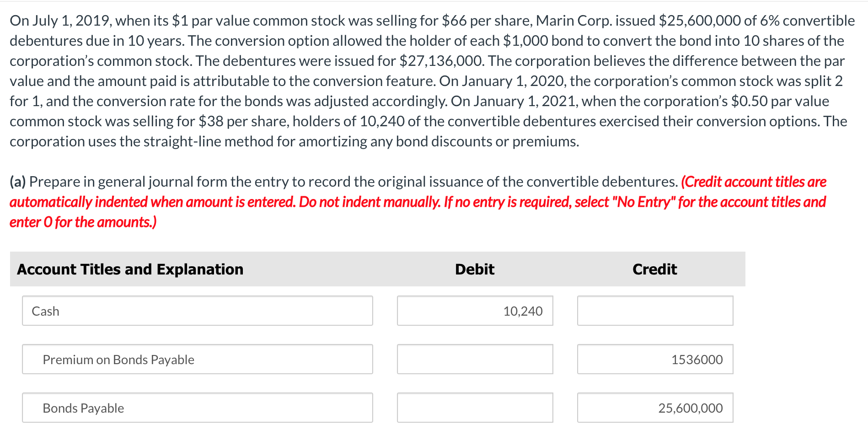Click the empty debit field for Premium on Bonds Payable
The width and height of the screenshot is (868, 441).
pyautogui.click(x=475, y=360)
